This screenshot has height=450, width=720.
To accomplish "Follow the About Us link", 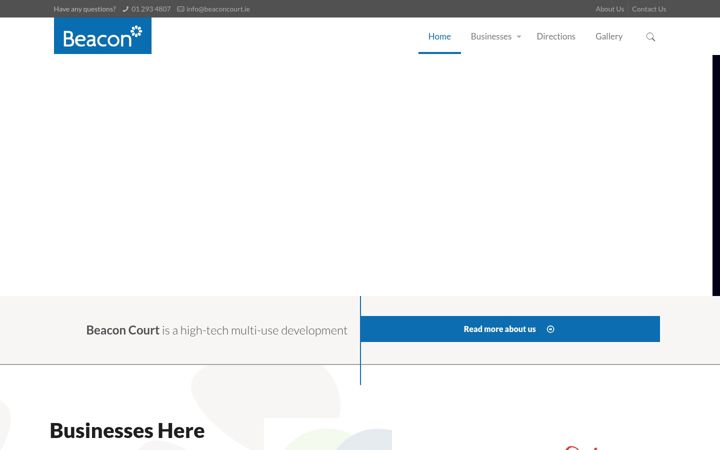I will (610, 9).
